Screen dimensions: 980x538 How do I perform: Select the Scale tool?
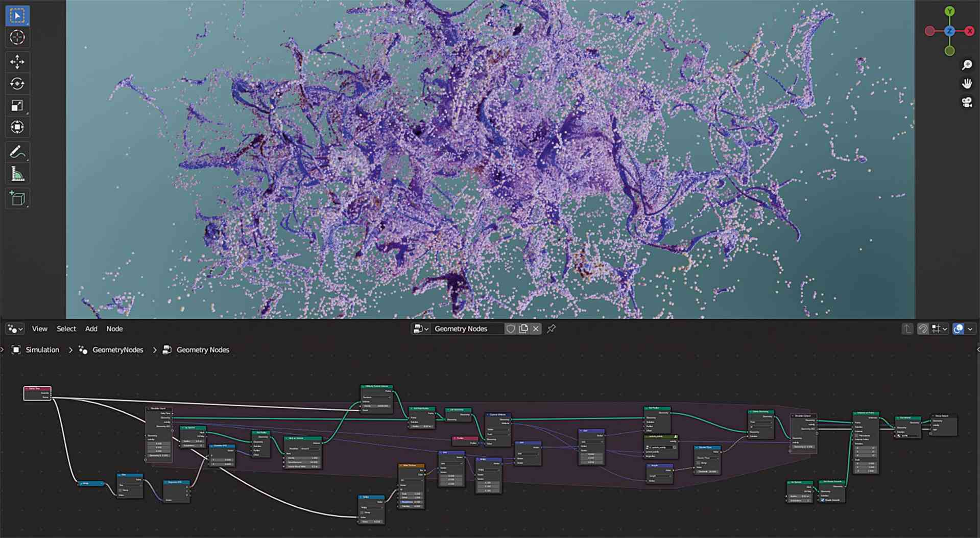click(18, 105)
